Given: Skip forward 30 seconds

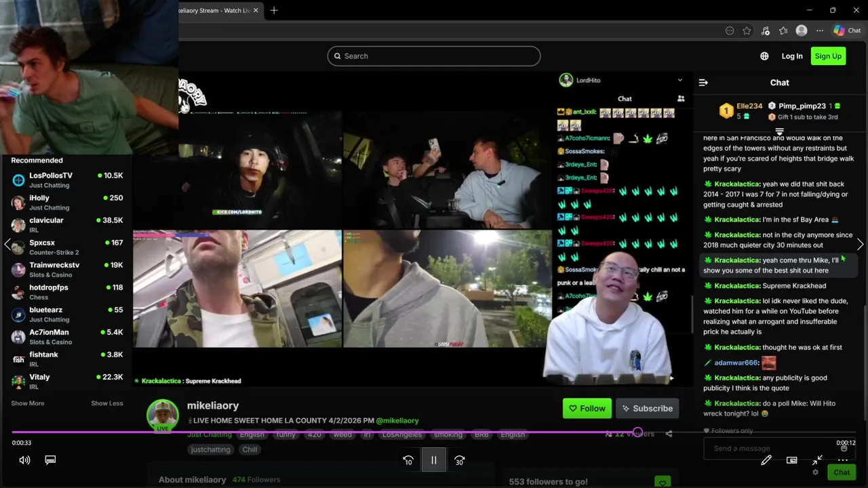Looking at the screenshot, I should click(459, 460).
